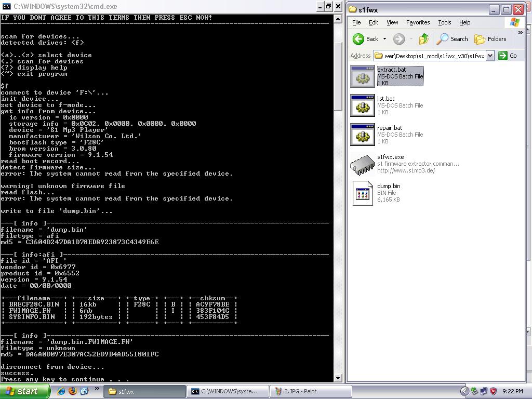Select the repair.bat batch file icon
This screenshot has height=399, width=532.
tap(362, 135)
